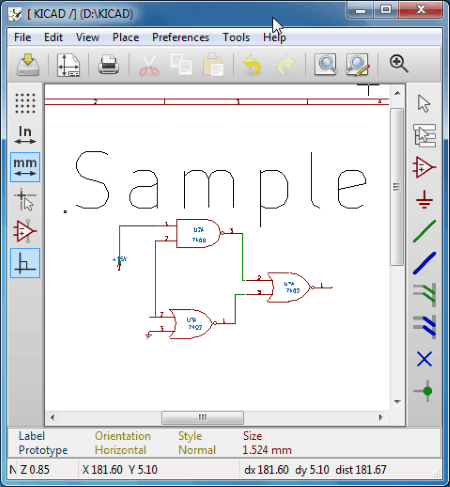Redo the last undone action
This screenshot has width=450, height=487.
pyautogui.click(x=286, y=65)
